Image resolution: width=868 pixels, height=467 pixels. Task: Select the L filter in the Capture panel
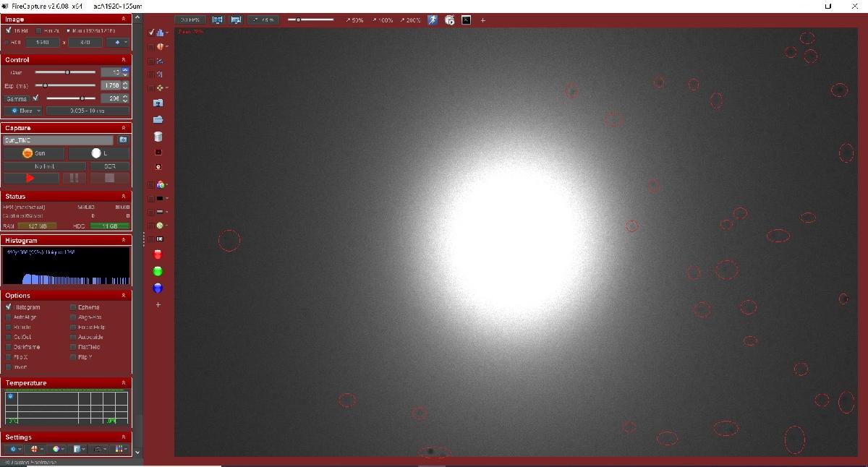coord(98,153)
